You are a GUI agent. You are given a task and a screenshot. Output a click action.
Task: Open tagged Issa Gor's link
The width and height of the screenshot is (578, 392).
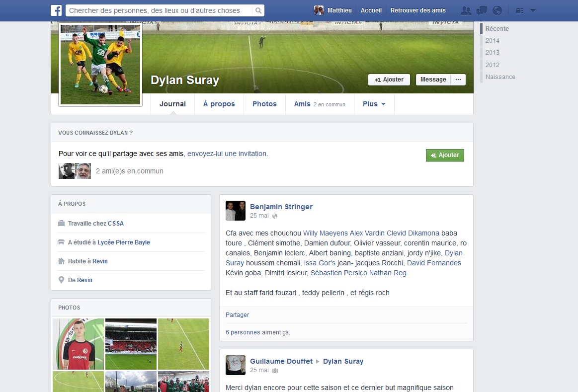click(x=320, y=263)
